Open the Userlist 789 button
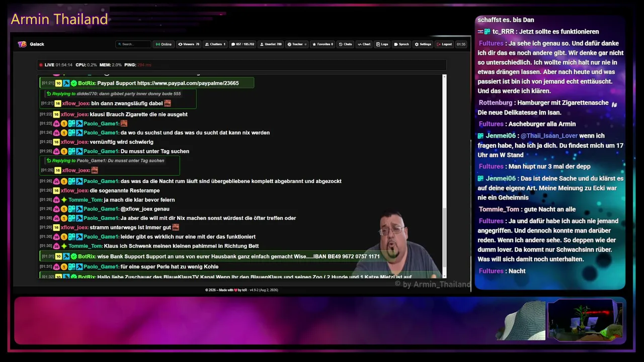The width and height of the screenshot is (644, 362). 271,44
